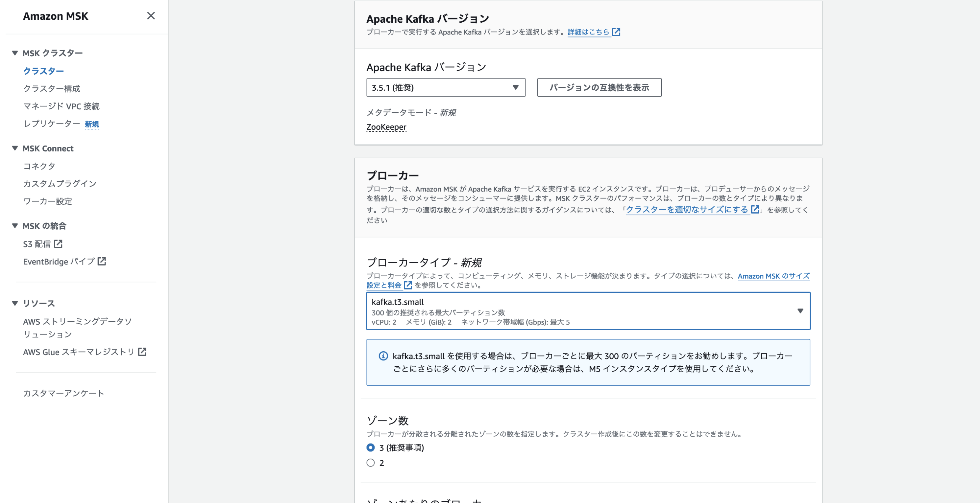The width and height of the screenshot is (980, 504).
Task: Open the kafka.t3.small broker type dropdown
Action: [x=588, y=311]
